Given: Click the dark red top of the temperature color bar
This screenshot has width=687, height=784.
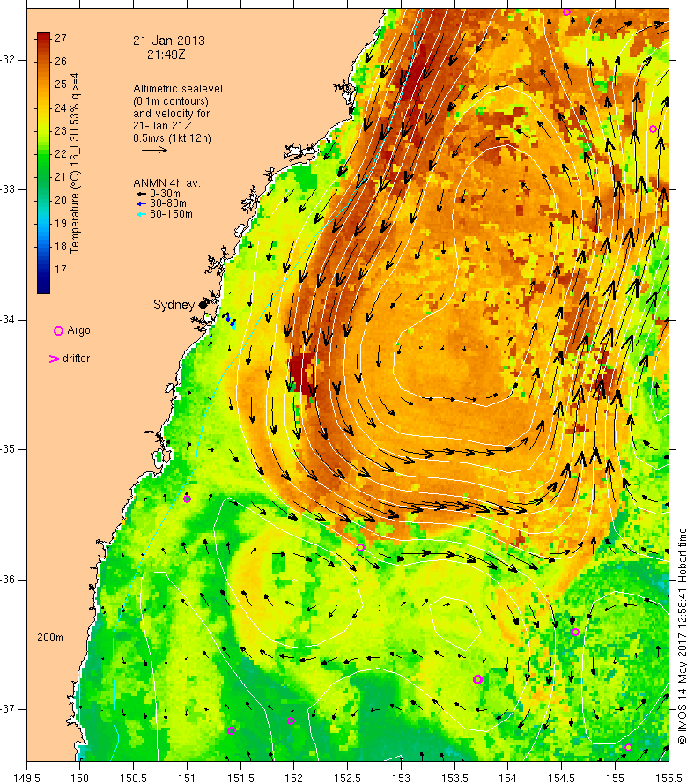Looking at the screenshot, I should [x=43, y=37].
